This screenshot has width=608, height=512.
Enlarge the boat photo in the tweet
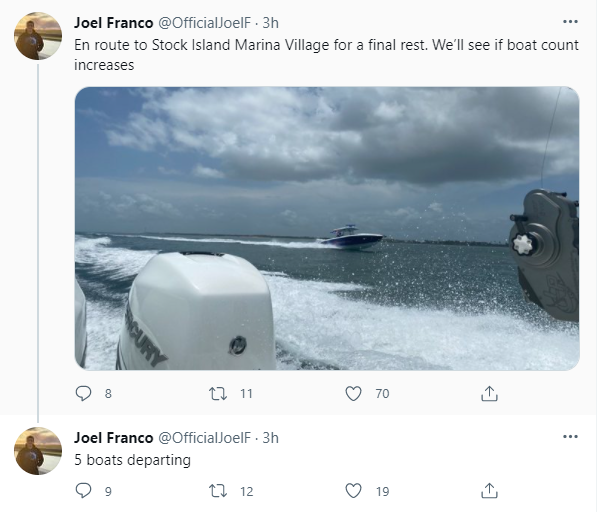[326, 228]
